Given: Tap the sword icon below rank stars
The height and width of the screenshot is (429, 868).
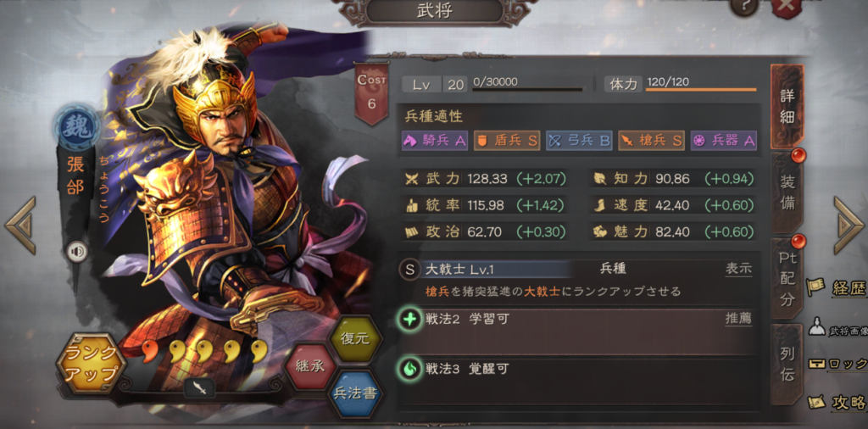Looking at the screenshot, I should click(x=199, y=387).
